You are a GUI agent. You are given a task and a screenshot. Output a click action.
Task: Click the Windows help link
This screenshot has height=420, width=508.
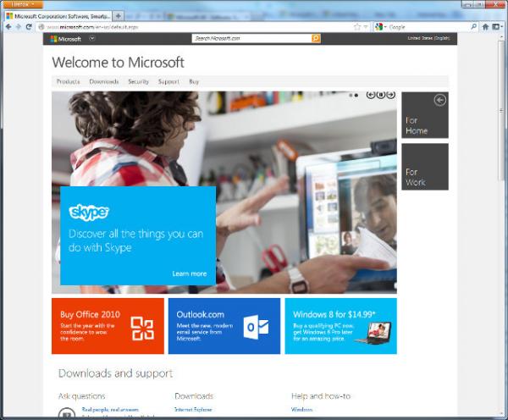[x=302, y=410]
